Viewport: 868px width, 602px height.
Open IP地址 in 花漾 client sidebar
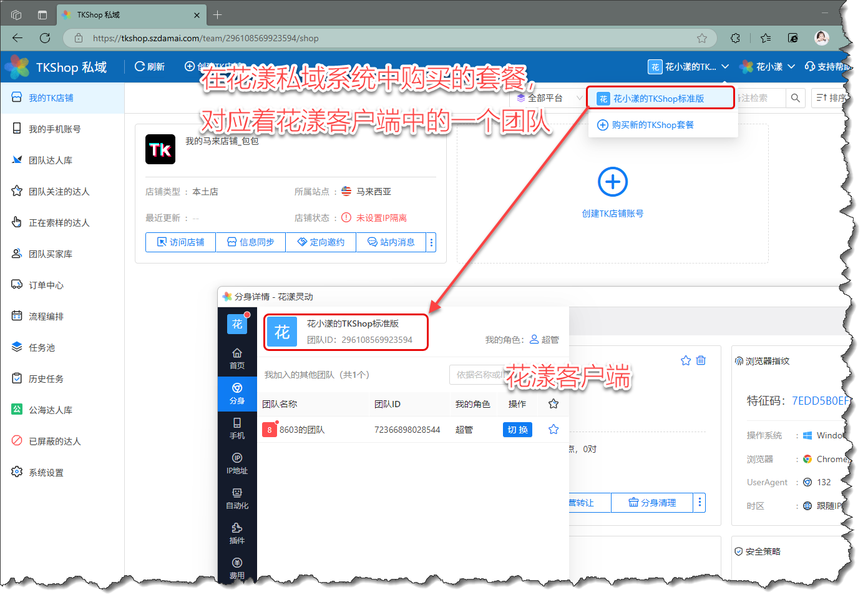pyautogui.click(x=237, y=463)
